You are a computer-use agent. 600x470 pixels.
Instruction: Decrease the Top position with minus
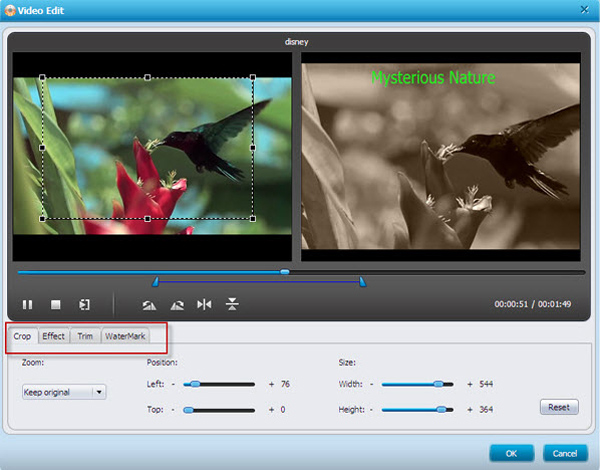pos(173,410)
